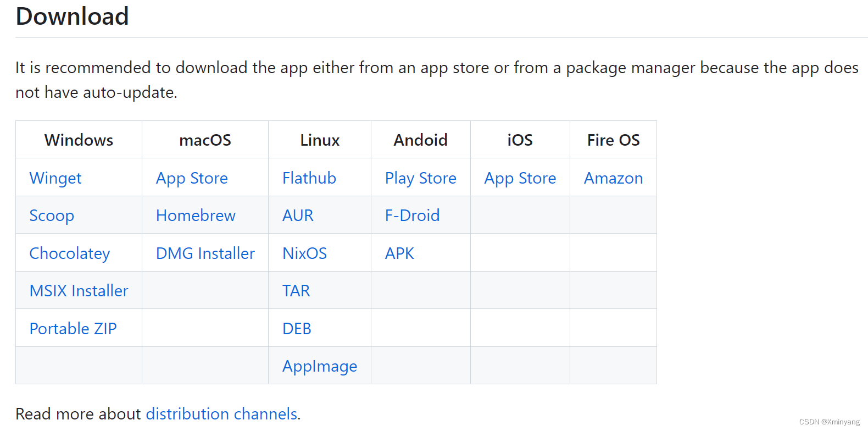Download the DEB package

point(297,329)
